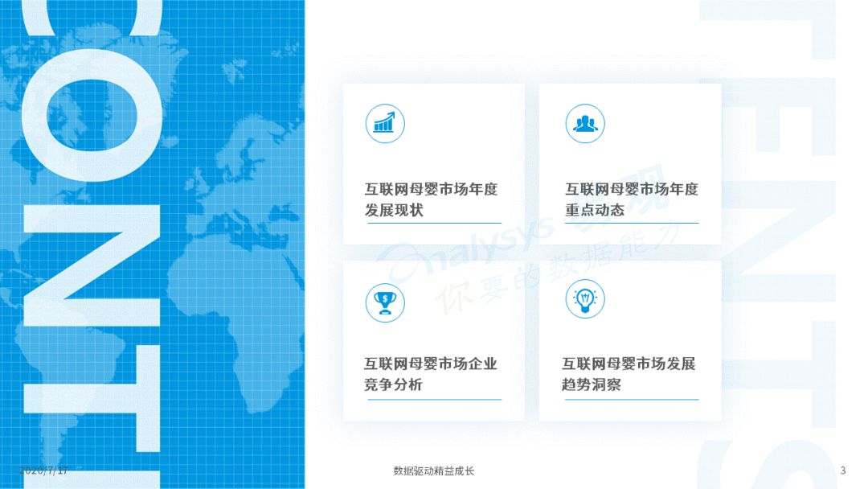
Task: Open the 互联网母婴市场年度重点动态 section title
Action: point(631,199)
